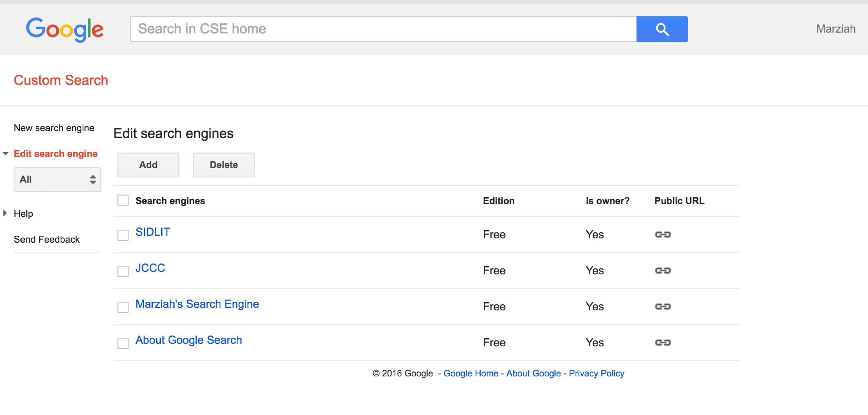868x415 pixels.
Task: Click Send Feedback menu item
Action: [x=47, y=239]
